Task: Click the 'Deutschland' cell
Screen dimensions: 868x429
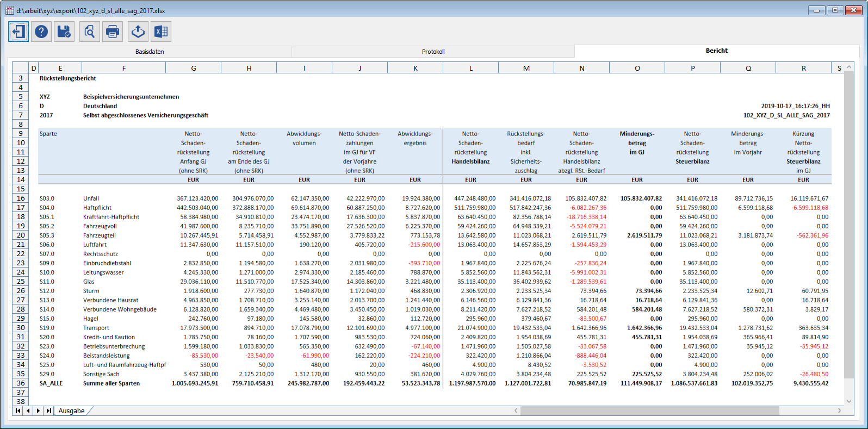Action: click(100, 106)
